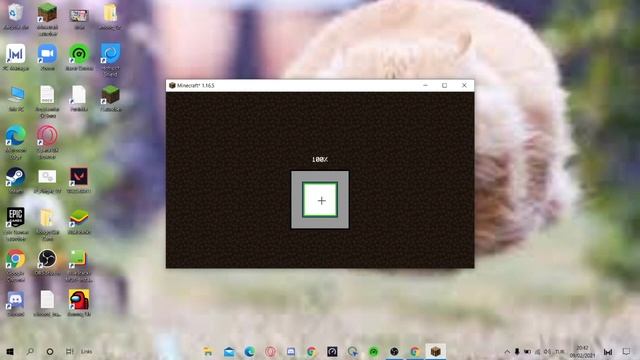This screenshot has height=360, width=640.
Task: Open the gears settings file on desktop
Action: coord(47,177)
